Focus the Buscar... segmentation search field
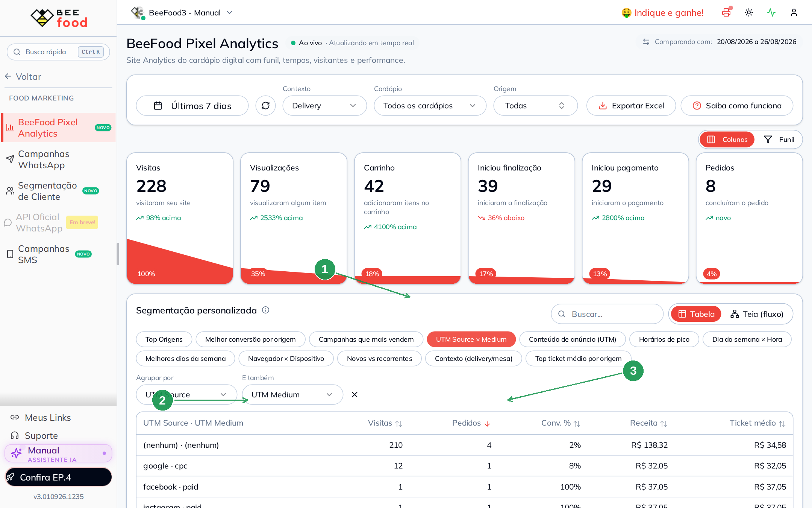The image size is (812, 508). (607, 314)
